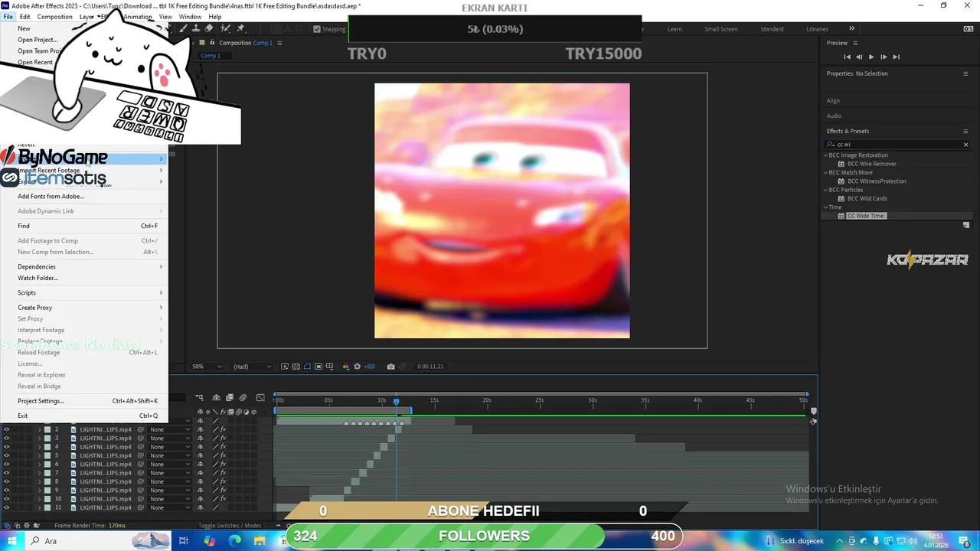The image size is (980, 551).
Task: Open the Edit menu
Action: tap(25, 17)
